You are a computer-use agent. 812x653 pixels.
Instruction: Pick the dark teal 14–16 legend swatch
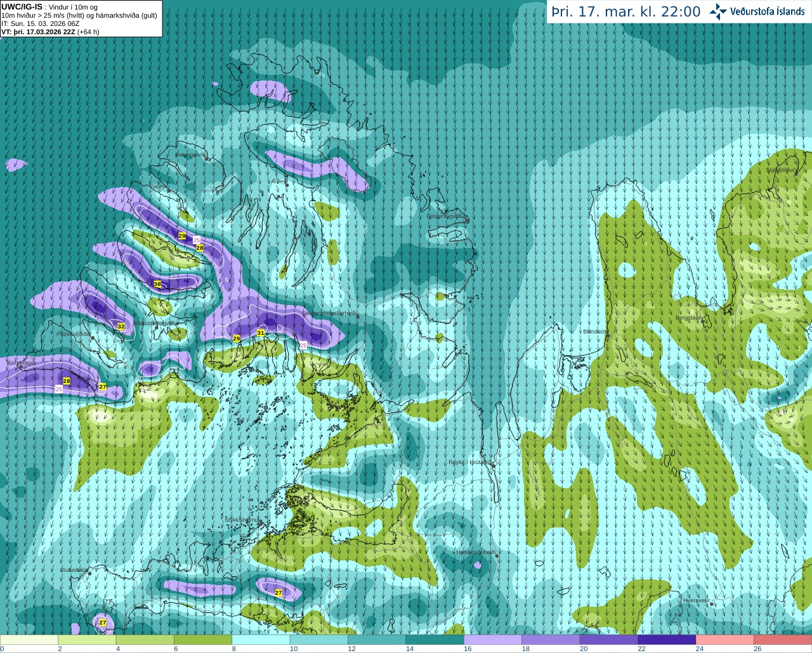click(435, 640)
